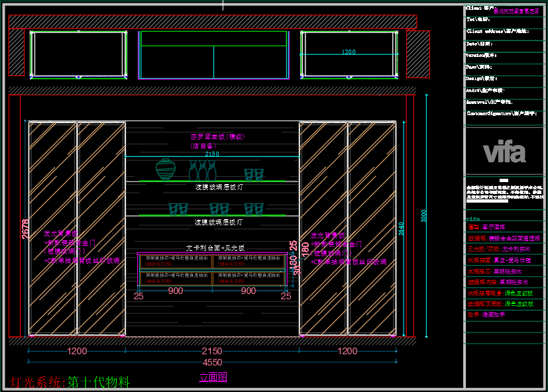
Task: Click the 灯光系统 text at bottom left
Action: [x=34, y=382]
